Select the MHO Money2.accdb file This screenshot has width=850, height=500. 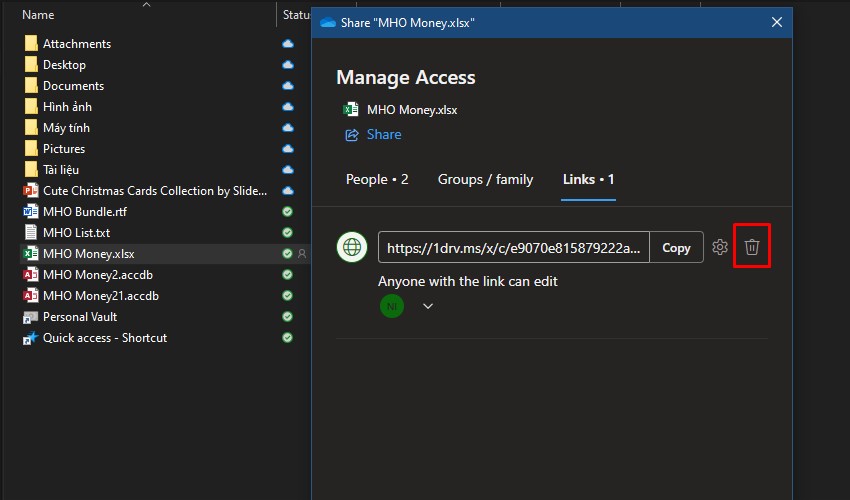pos(97,275)
